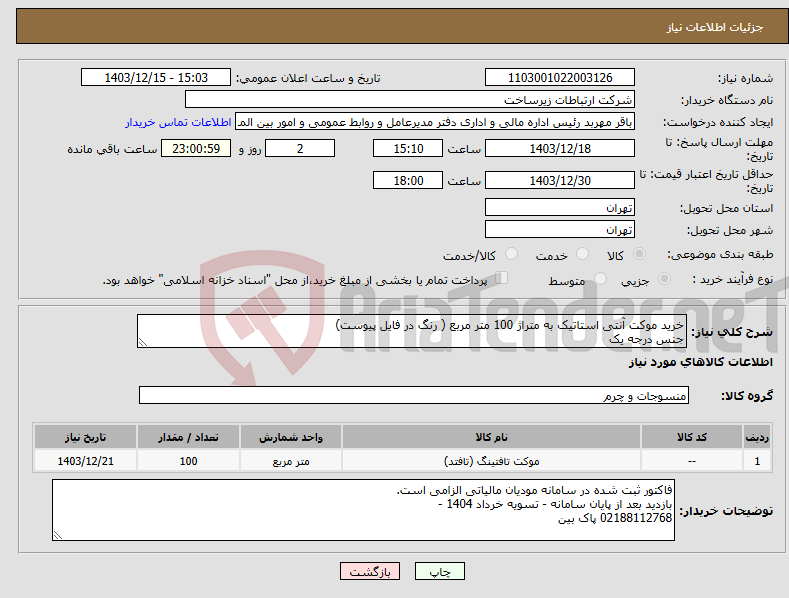Screen dimensions: 789x598
Task: Click the نوع فرآیند خرید label
Action: [x=733, y=279]
